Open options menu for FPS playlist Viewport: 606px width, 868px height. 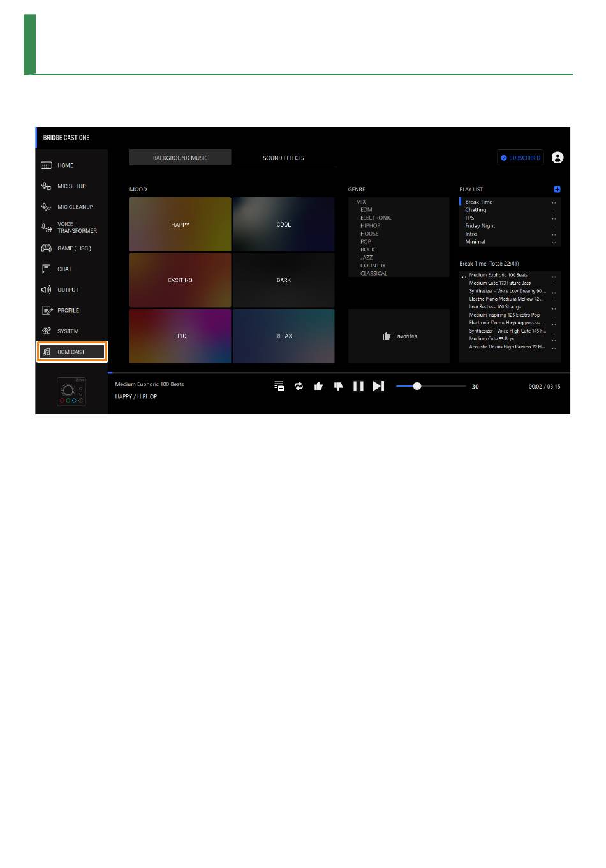(x=554, y=218)
